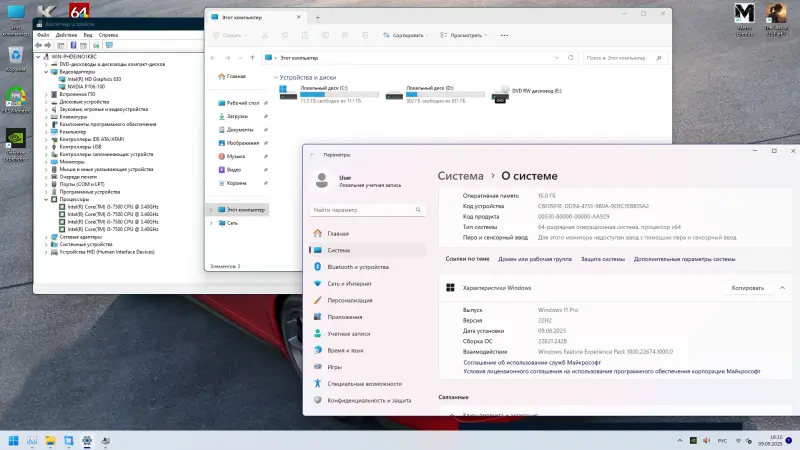Click the Cut scissors icon in Explorer toolbar
The image size is (800, 450).
click(265, 35)
